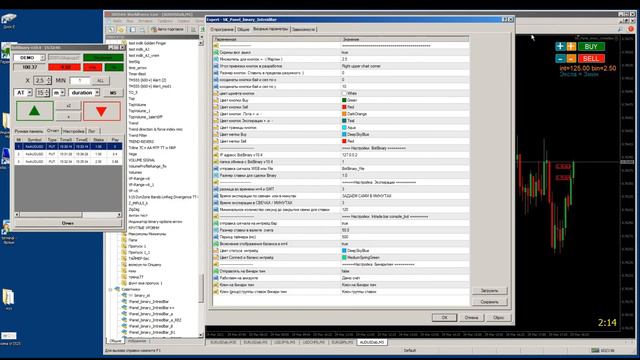This screenshot has height=360, width=640.
Task: Click the Сброс button in Expert dialog
Action: 498,318
